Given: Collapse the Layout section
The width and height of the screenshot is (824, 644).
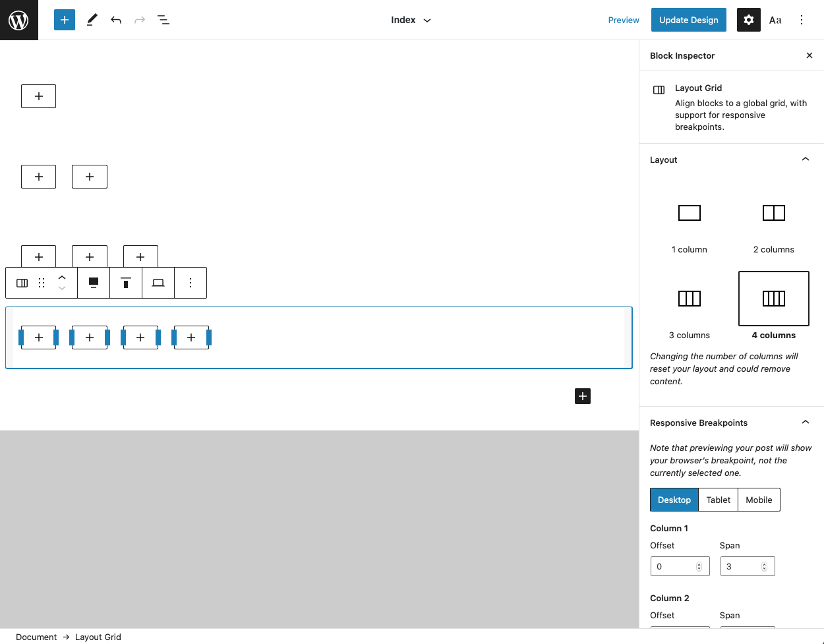Looking at the screenshot, I should click(805, 159).
